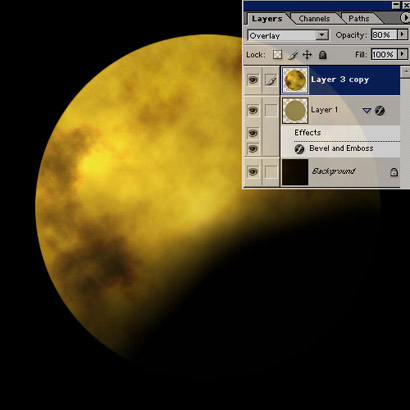This screenshot has height=410, width=410.
Task: Switch to the Paths tab
Action: [359, 19]
